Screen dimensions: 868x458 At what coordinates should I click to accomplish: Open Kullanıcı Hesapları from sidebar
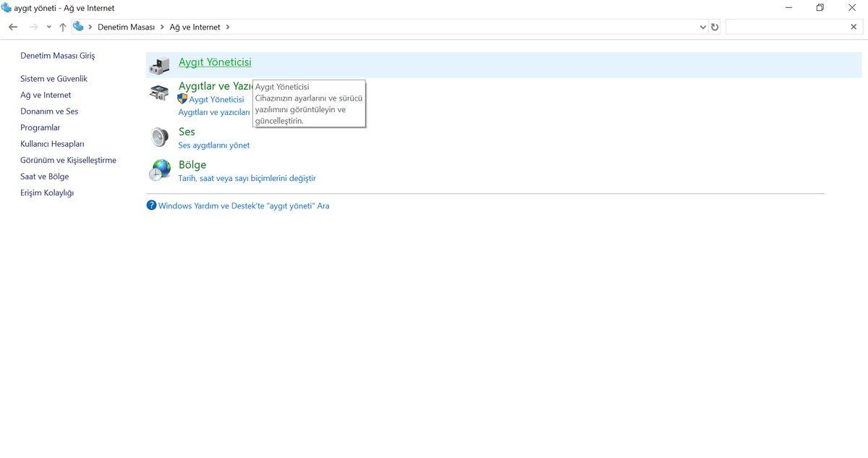pyautogui.click(x=52, y=144)
